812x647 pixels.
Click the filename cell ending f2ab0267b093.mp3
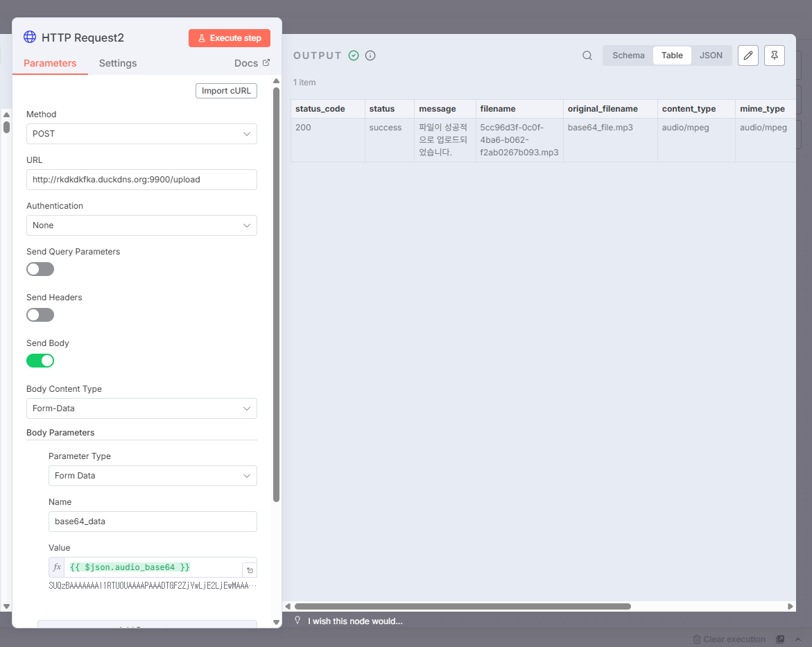(x=519, y=140)
